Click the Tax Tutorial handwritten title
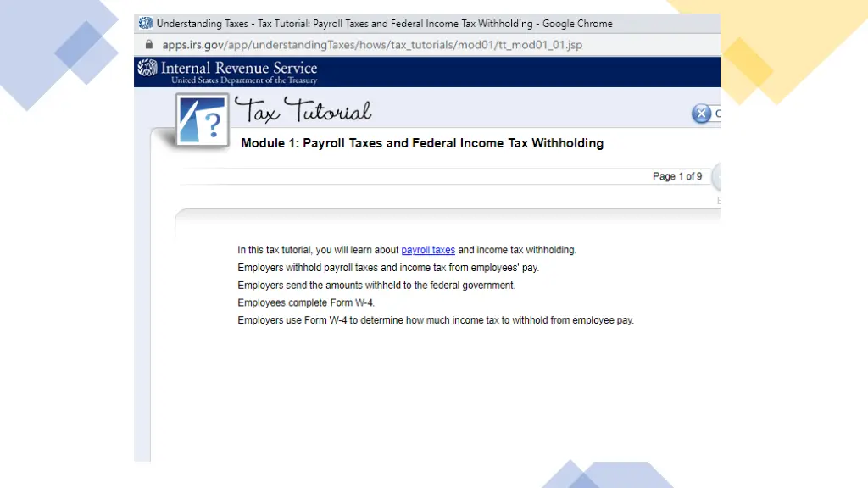Viewport: 868px width, 488px height. [x=303, y=111]
